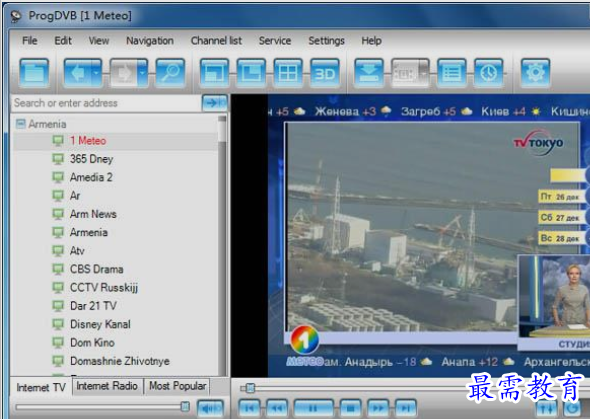Open the program guide list icon
590x419 pixels.
452,73
